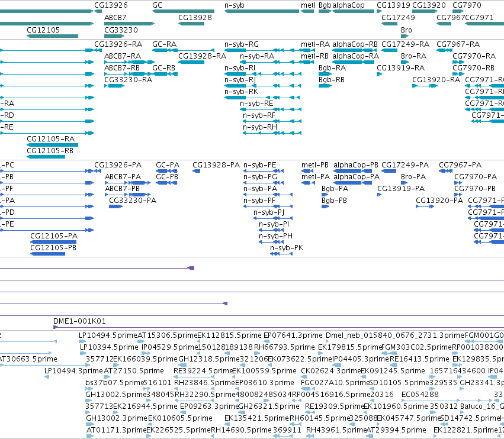The image size is (504, 439).
Task: Click protein CG13920-PA
Action: tap(439, 201)
